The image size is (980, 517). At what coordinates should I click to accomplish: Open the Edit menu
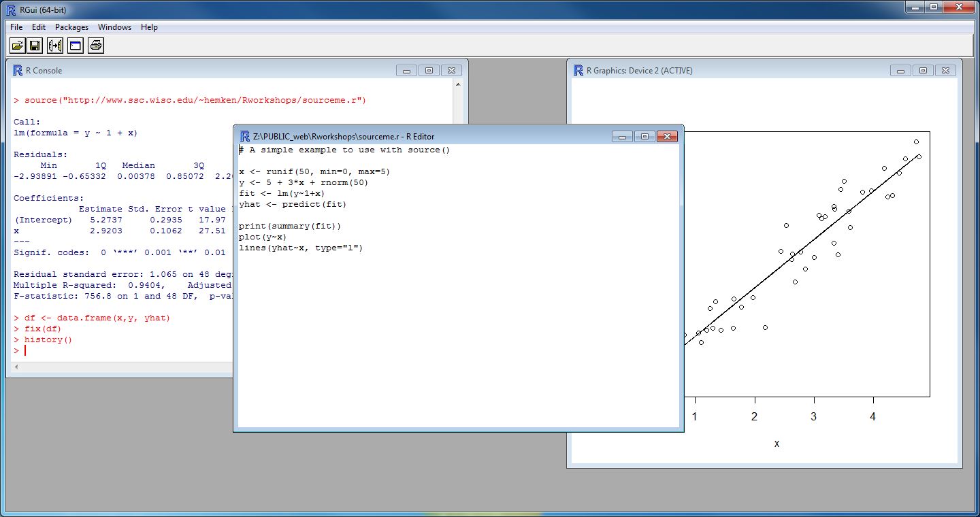(x=38, y=27)
